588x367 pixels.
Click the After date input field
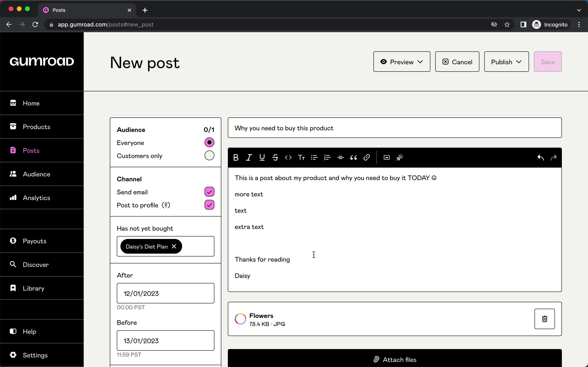pyautogui.click(x=165, y=293)
